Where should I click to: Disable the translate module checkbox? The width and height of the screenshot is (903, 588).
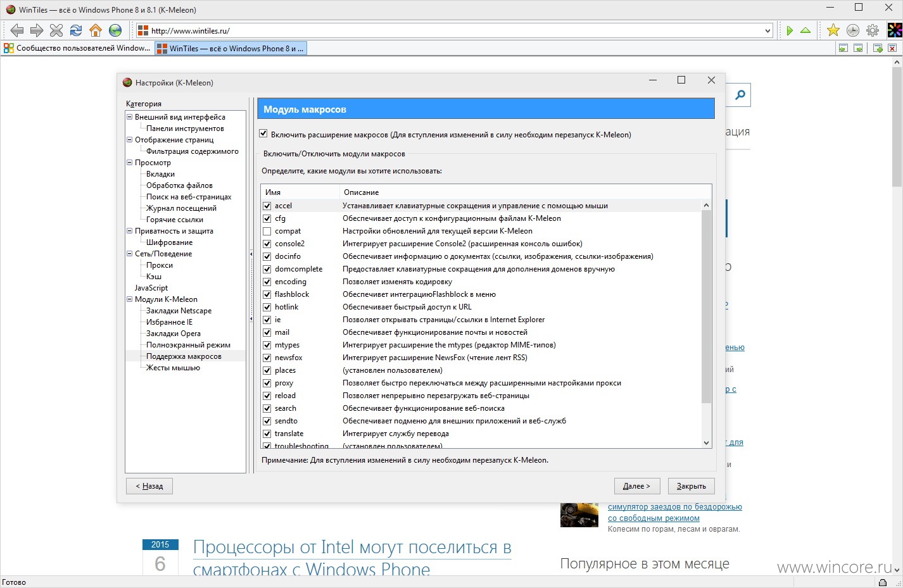[267, 434]
